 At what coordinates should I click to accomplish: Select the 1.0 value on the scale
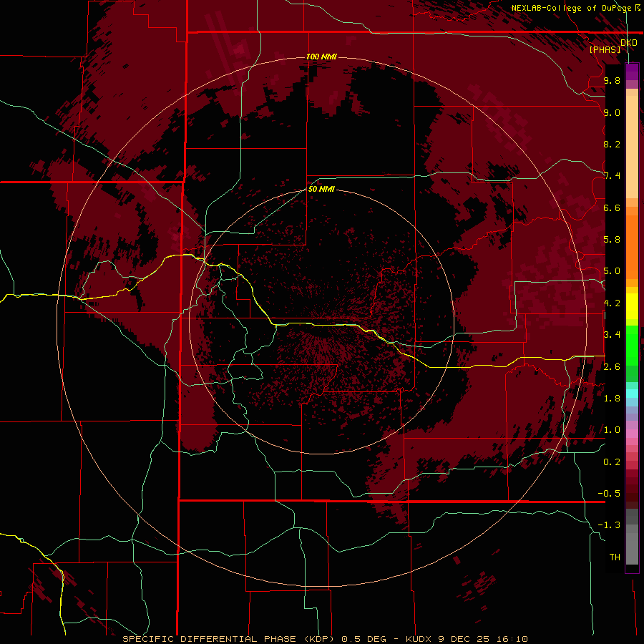coord(612,430)
